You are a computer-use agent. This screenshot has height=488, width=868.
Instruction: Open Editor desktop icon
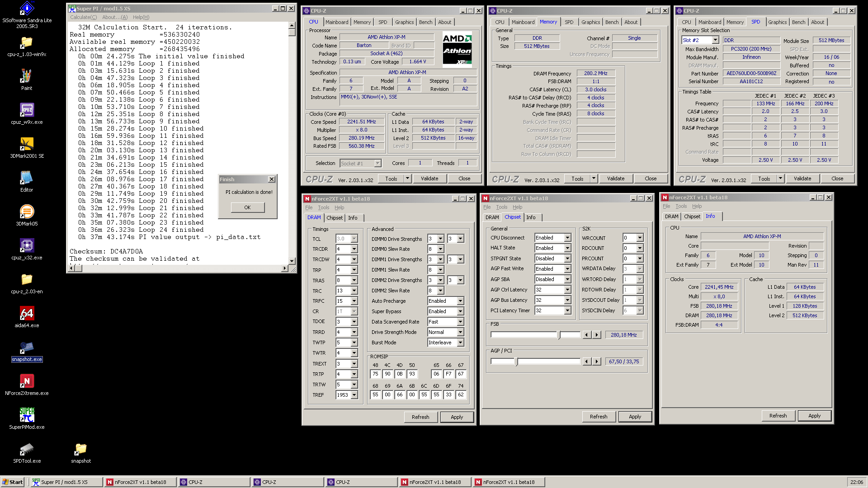click(x=27, y=182)
